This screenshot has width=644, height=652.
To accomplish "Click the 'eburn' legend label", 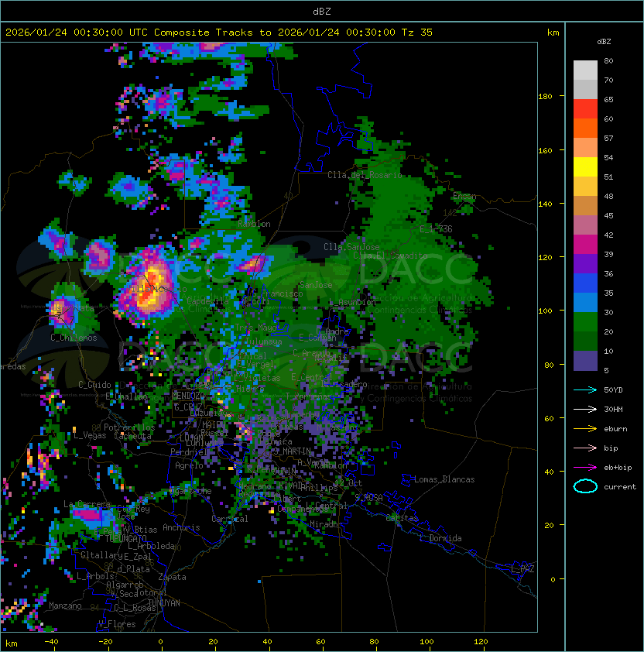I will pos(615,429).
